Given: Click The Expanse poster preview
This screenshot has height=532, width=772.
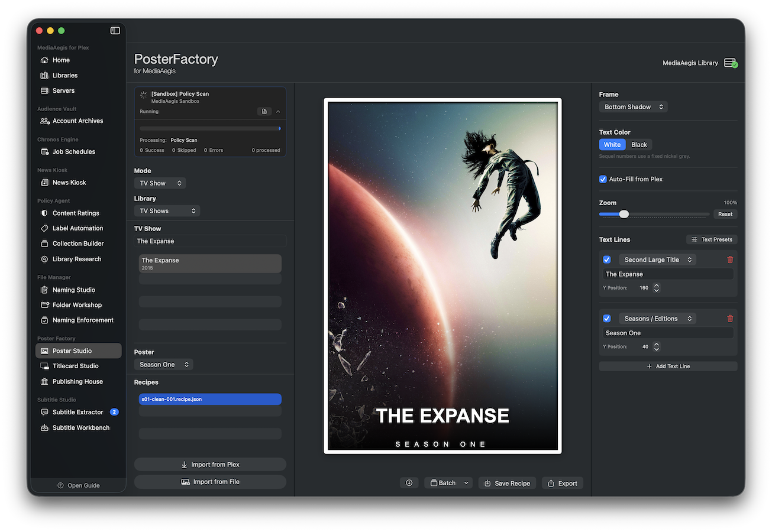Looking at the screenshot, I should 442,276.
